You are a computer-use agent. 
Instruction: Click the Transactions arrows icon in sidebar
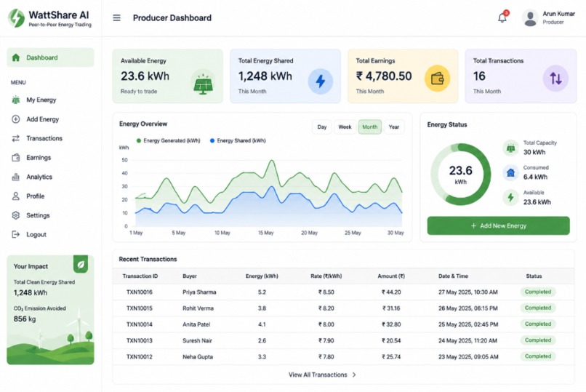coord(16,138)
